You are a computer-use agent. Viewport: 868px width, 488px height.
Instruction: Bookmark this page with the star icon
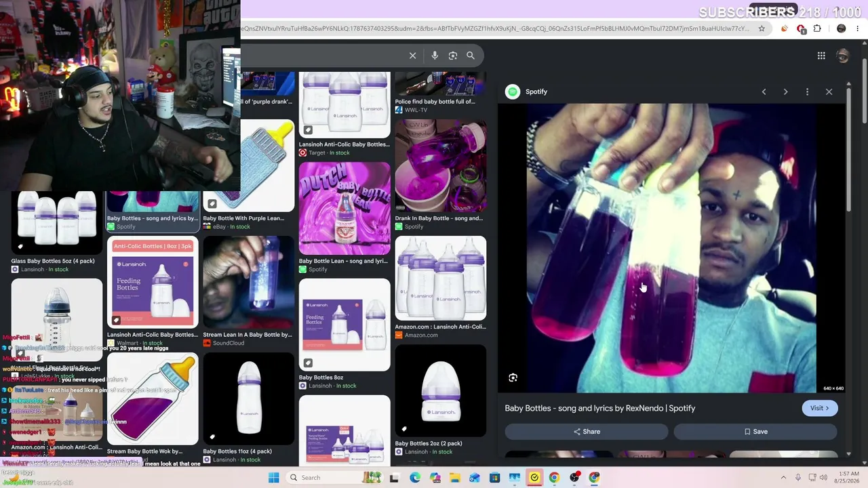tap(762, 28)
